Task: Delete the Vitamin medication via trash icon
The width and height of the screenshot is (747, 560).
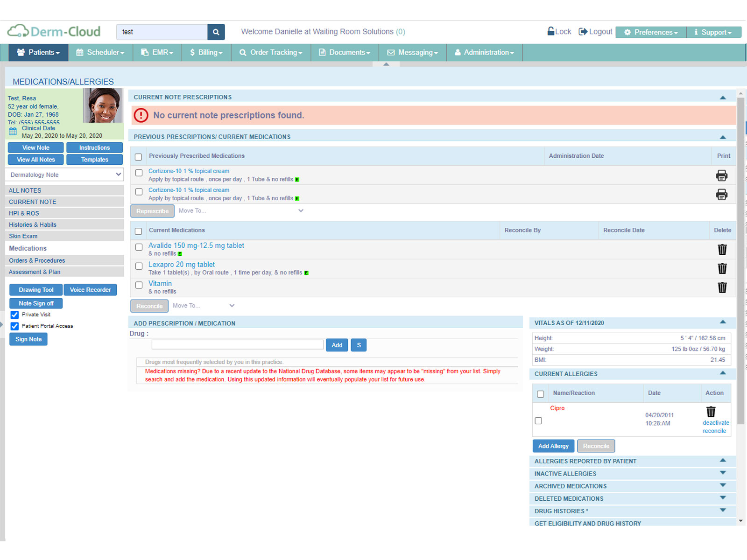Action: (722, 287)
